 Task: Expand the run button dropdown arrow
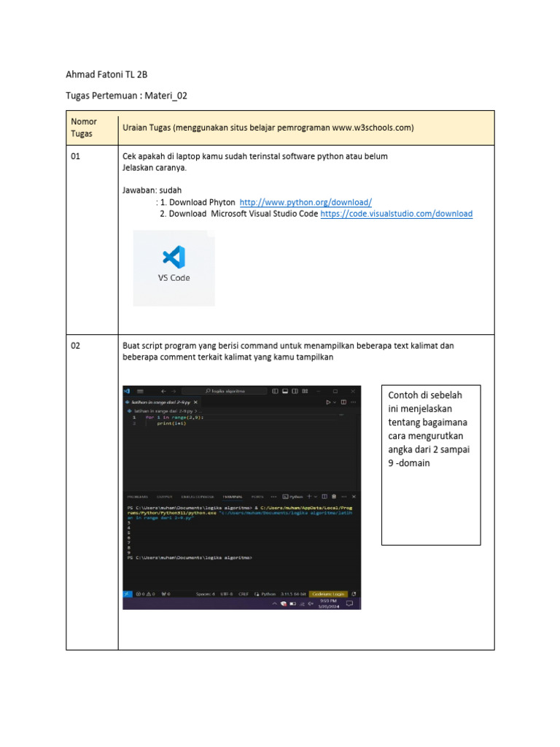335,403
